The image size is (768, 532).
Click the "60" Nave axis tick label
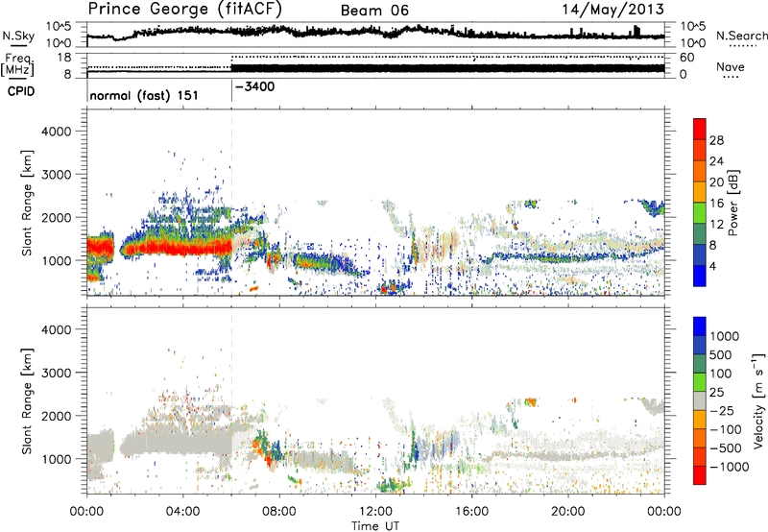click(686, 58)
